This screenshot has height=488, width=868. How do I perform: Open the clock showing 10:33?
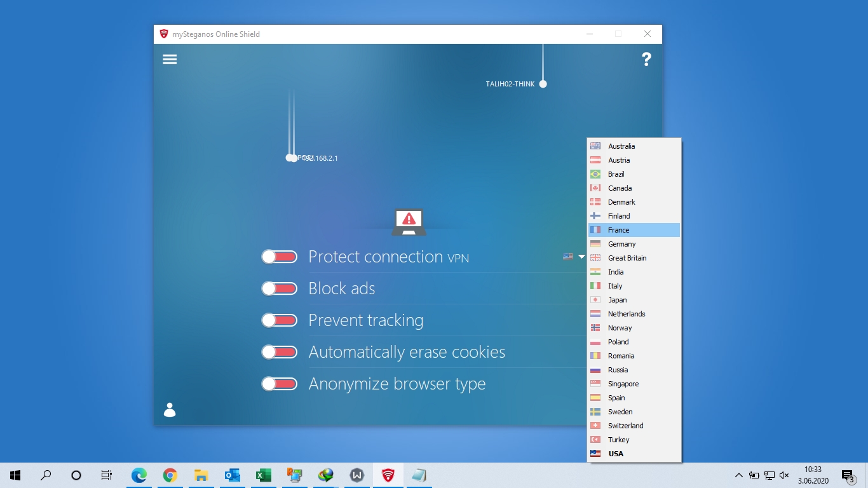click(813, 475)
